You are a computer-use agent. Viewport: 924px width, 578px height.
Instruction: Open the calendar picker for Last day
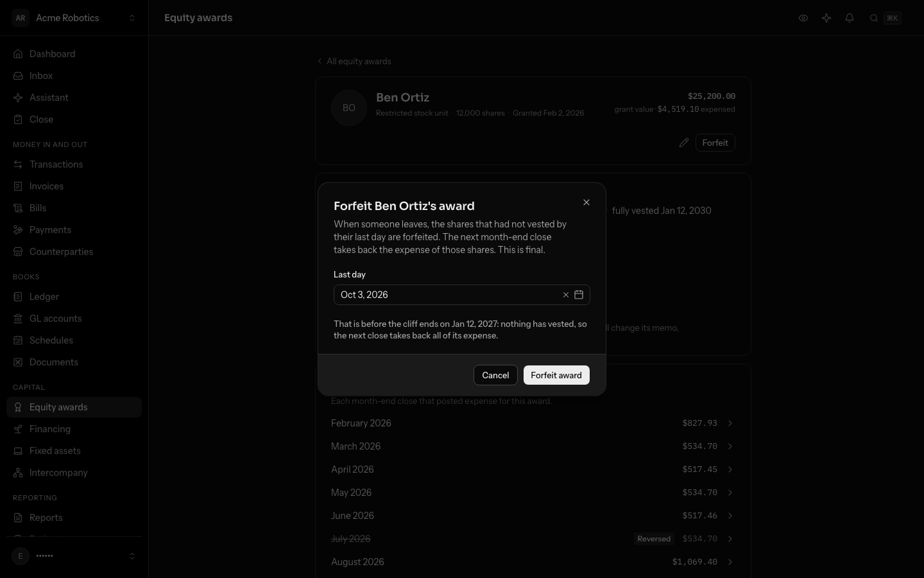[x=579, y=295]
